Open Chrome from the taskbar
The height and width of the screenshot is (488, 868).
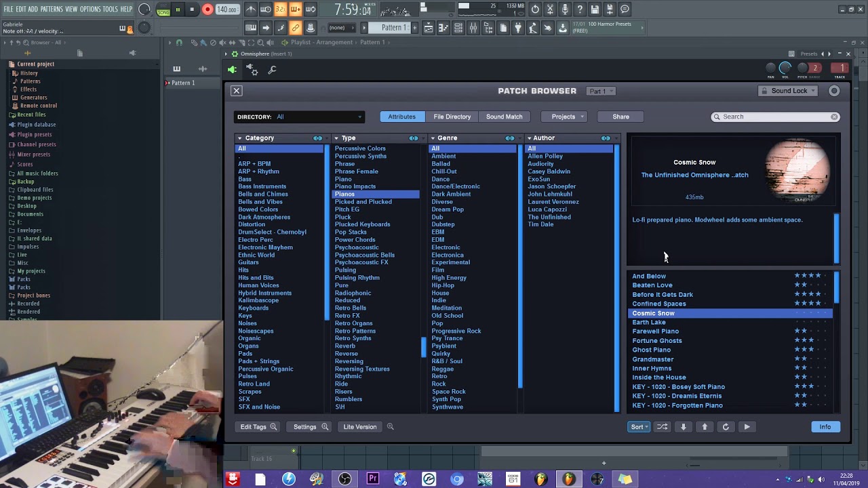pyautogui.click(x=457, y=479)
